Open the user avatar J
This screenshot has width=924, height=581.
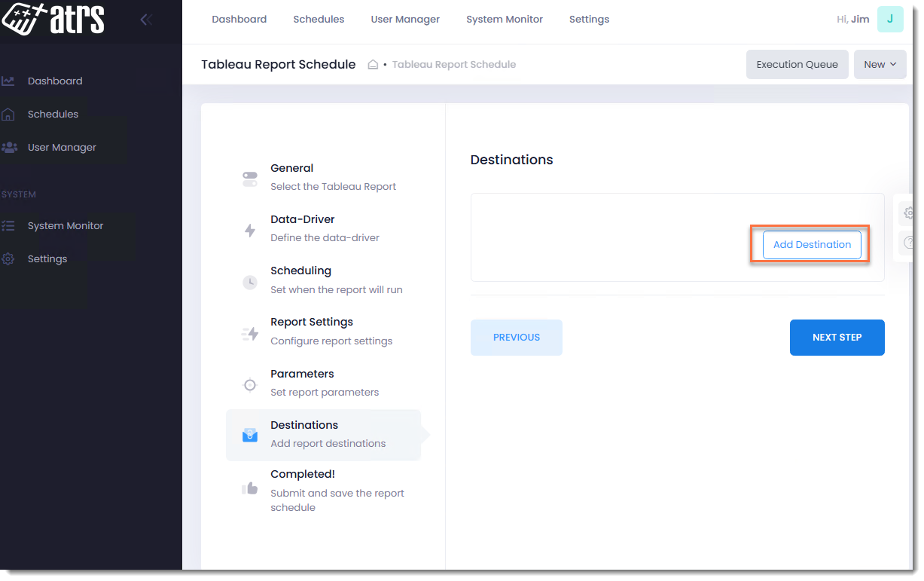[x=890, y=19]
